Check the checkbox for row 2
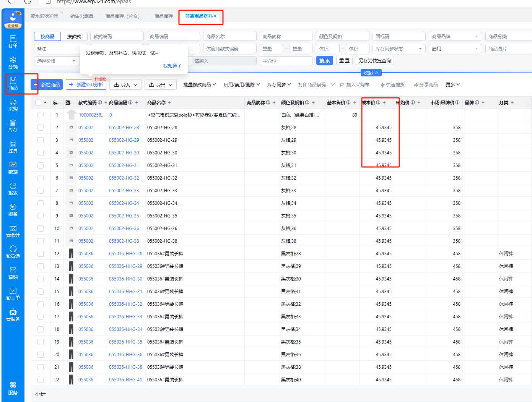The height and width of the screenshot is (402, 532). (41, 128)
